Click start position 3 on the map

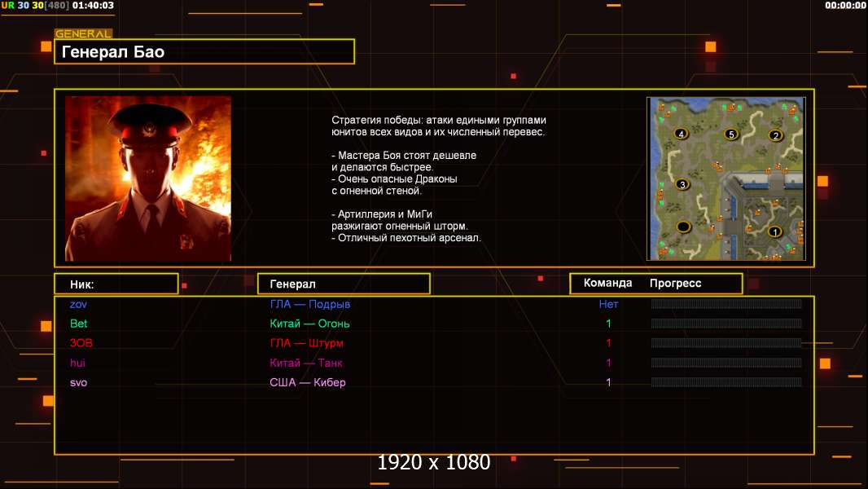682,184
